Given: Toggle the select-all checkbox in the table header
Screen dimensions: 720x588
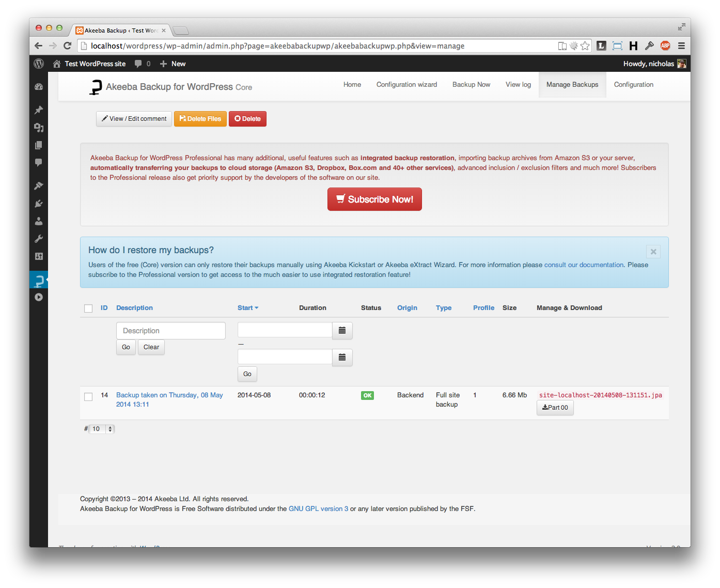Looking at the screenshot, I should click(x=88, y=308).
